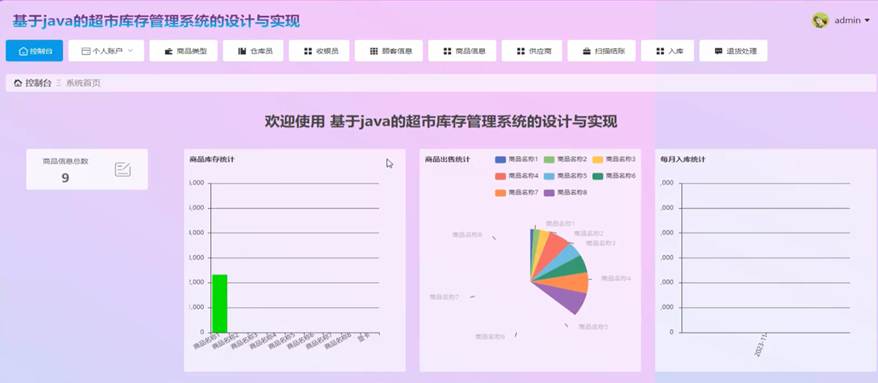Click the 收银员 grid icon
Viewport: 878px width, 383px height.
307,51
